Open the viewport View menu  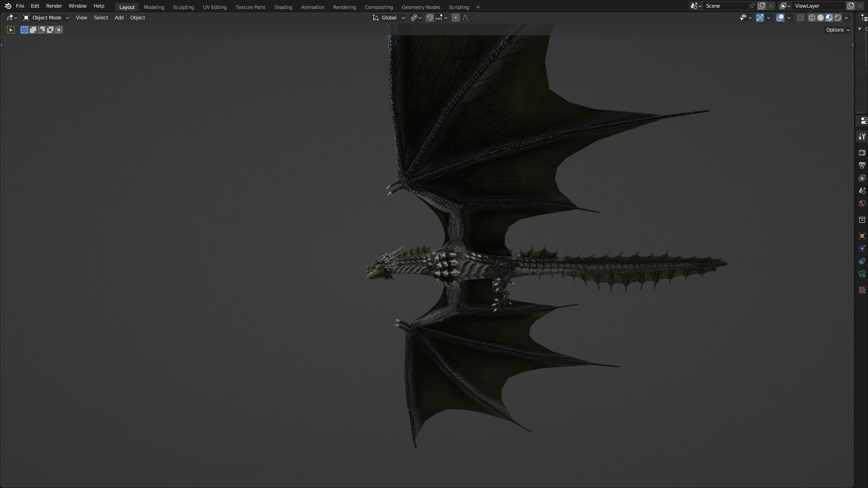pos(81,18)
